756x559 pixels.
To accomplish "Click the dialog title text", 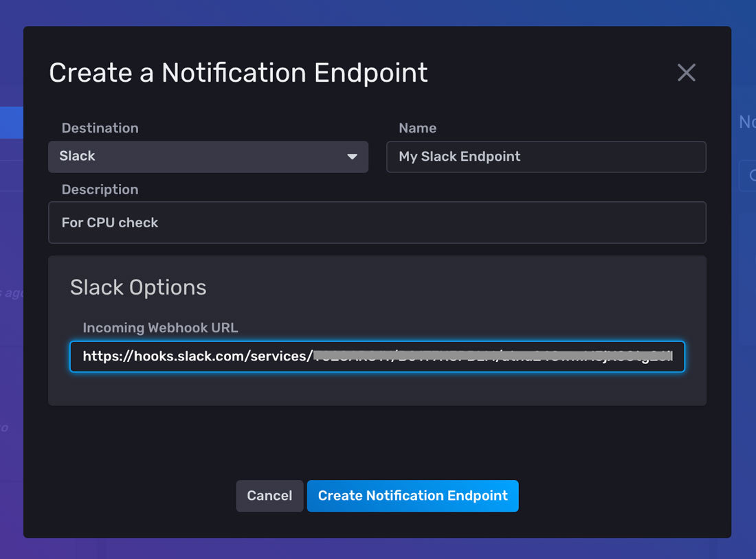I will click(x=238, y=73).
